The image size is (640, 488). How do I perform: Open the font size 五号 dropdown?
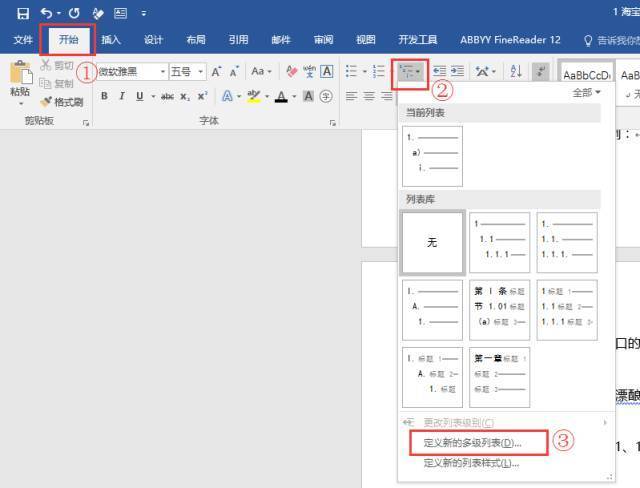200,72
